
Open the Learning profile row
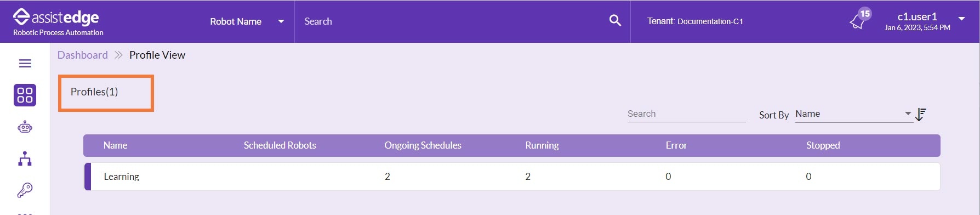[x=512, y=177]
